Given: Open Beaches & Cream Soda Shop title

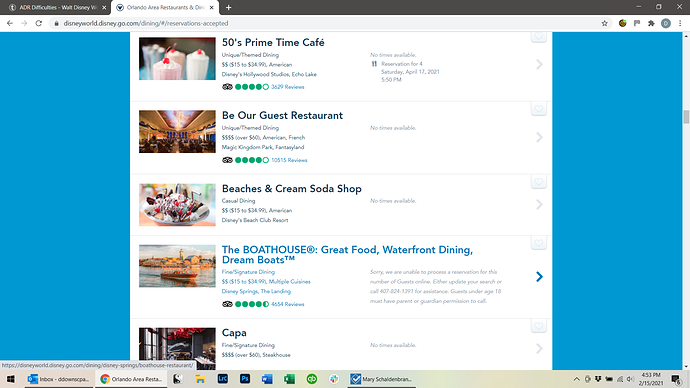Looking at the screenshot, I should (292, 189).
